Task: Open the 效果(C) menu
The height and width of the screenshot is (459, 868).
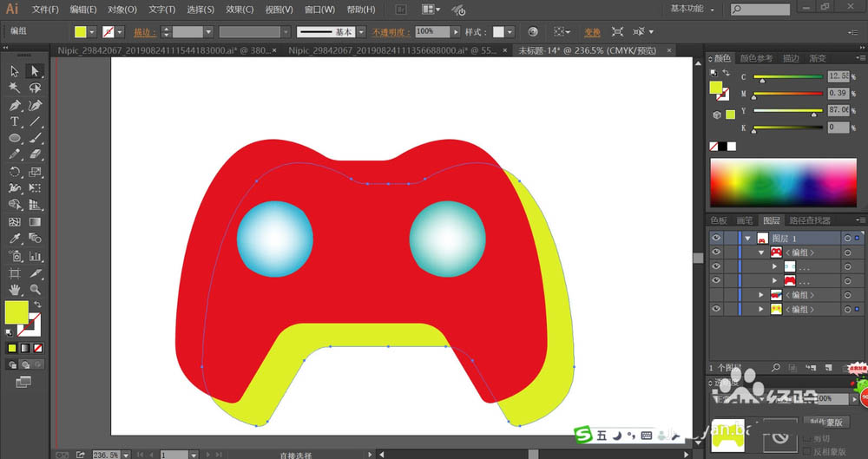Action: pos(239,10)
